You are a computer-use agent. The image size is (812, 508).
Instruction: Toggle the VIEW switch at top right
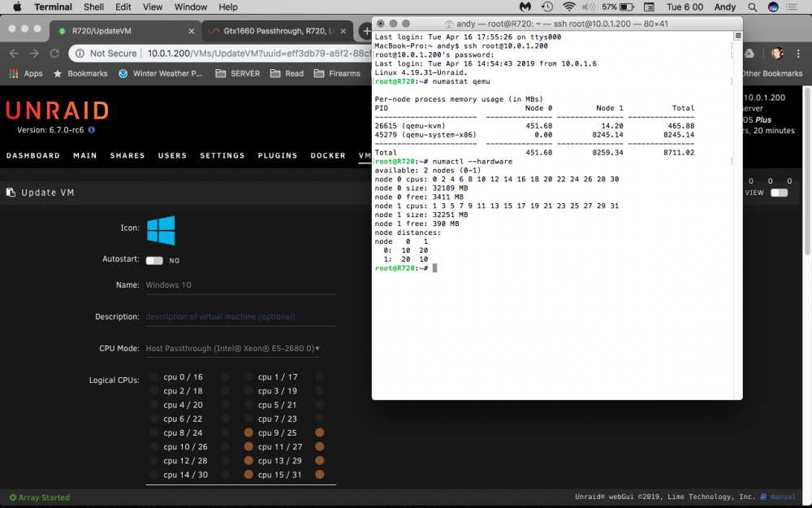pyautogui.click(x=779, y=193)
